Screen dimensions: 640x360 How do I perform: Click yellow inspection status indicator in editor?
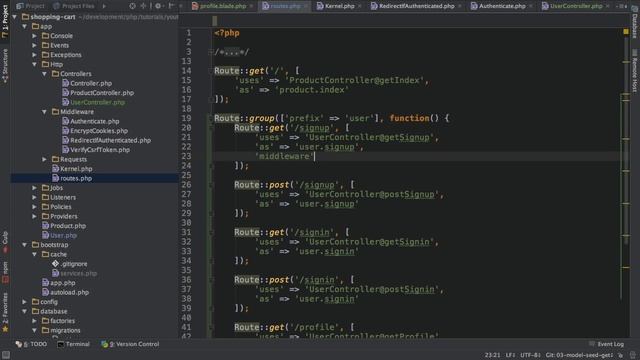coord(626,31)
